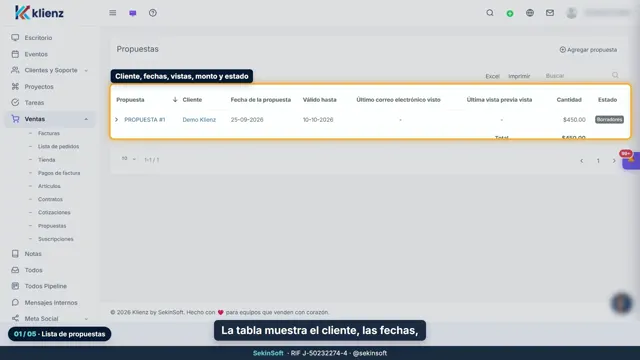Open the language globe icon
Viewport: 640px width, 360px height.
coord(530,13)
